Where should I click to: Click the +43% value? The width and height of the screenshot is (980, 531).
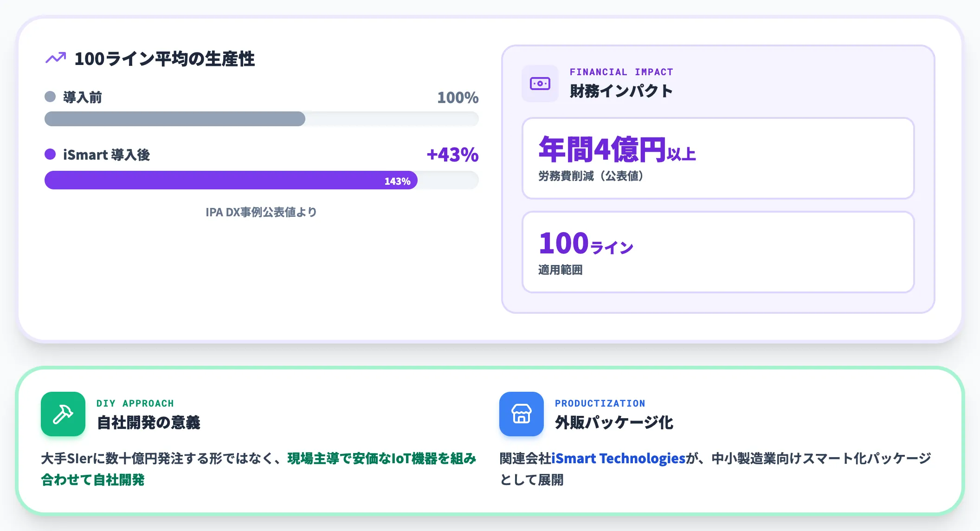[x=453, y=155]
